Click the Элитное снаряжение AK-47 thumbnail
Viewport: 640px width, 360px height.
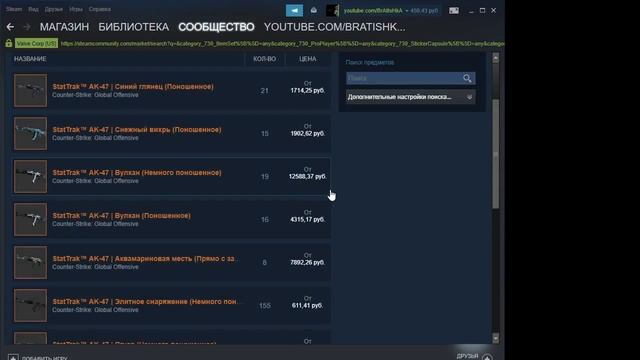click(30, 305)
